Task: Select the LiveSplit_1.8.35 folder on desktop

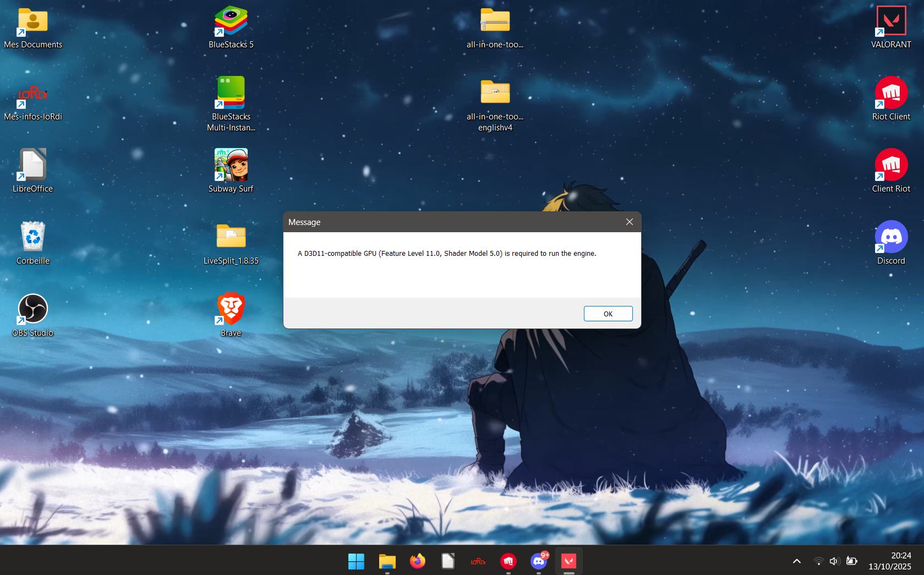Action: (231, 243)
